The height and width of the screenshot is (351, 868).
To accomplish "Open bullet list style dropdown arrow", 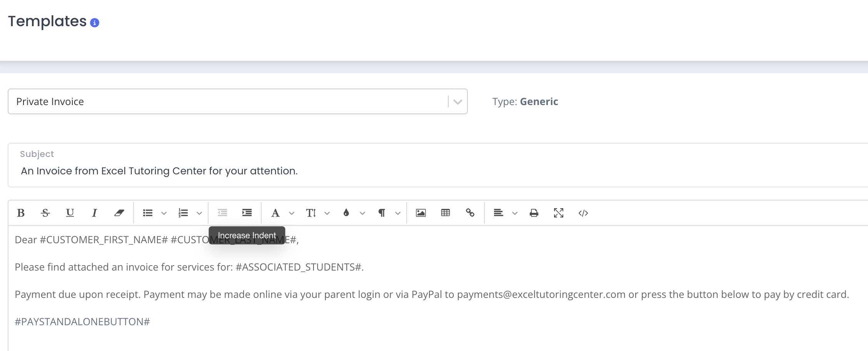I will (164, 213).
